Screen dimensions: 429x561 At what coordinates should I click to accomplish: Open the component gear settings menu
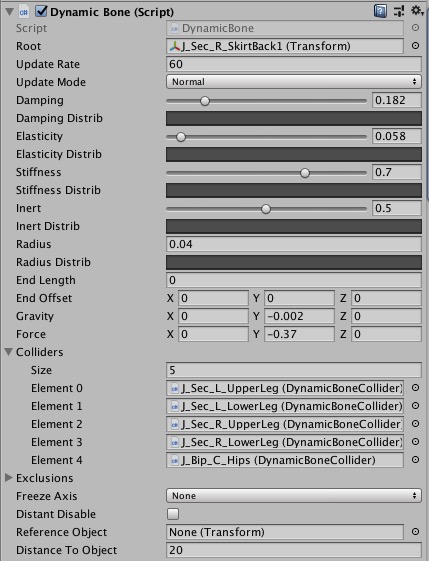(417, 11)
